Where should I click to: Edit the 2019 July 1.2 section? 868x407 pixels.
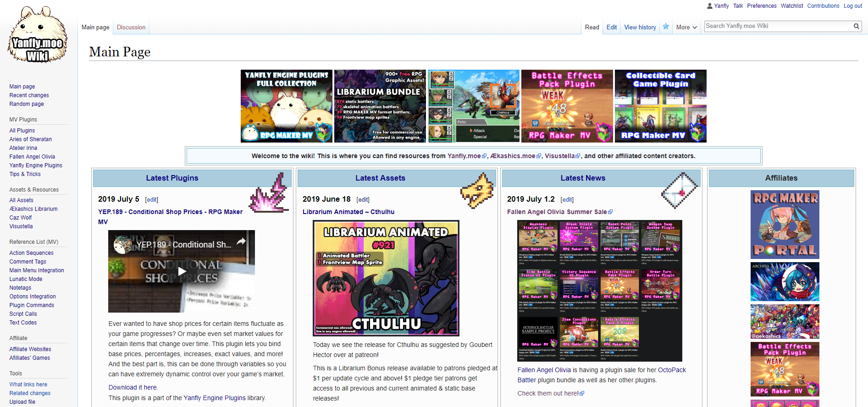[567, 200]
